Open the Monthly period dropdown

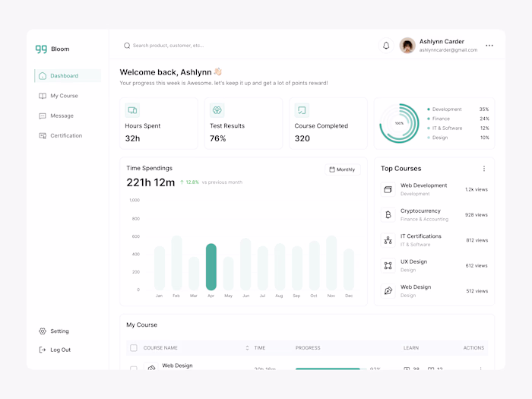tap(342, 169)
